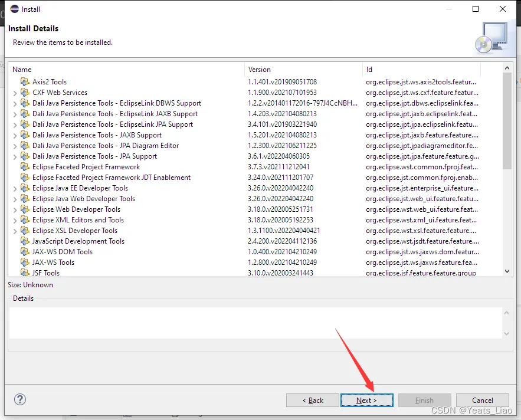The image size is (521, 420).
Task: Expand the Eclipse Web Developer Tools node
Action: [15, 210]
